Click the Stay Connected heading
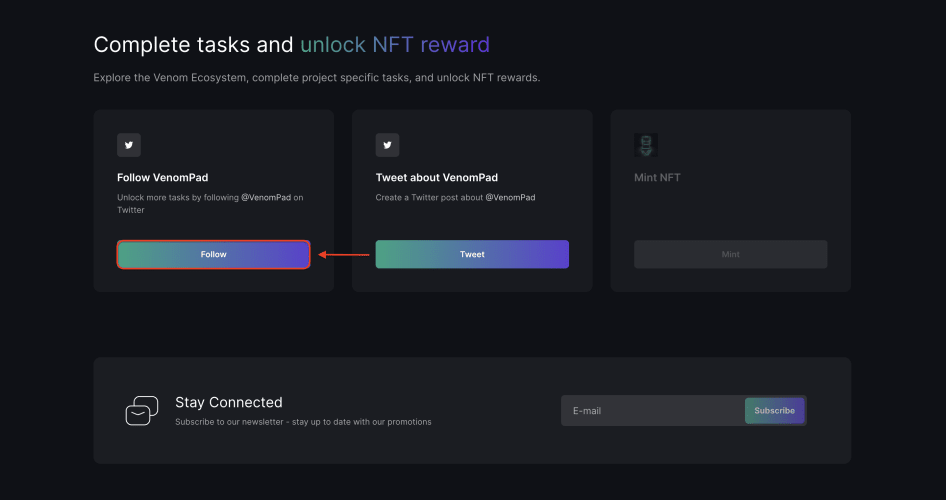The height and width of the screenshot is (500, 946). pos(229,402)
